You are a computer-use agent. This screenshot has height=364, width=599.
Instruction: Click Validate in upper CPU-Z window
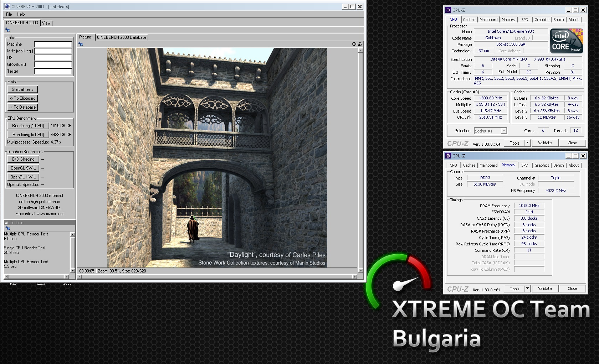tap(545, 143)
